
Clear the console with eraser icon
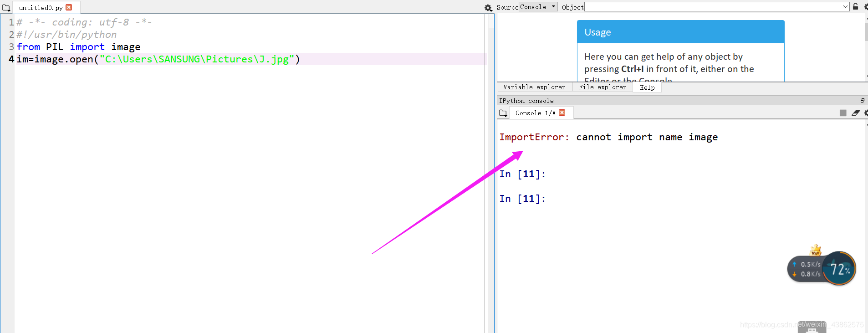[856, 113]
